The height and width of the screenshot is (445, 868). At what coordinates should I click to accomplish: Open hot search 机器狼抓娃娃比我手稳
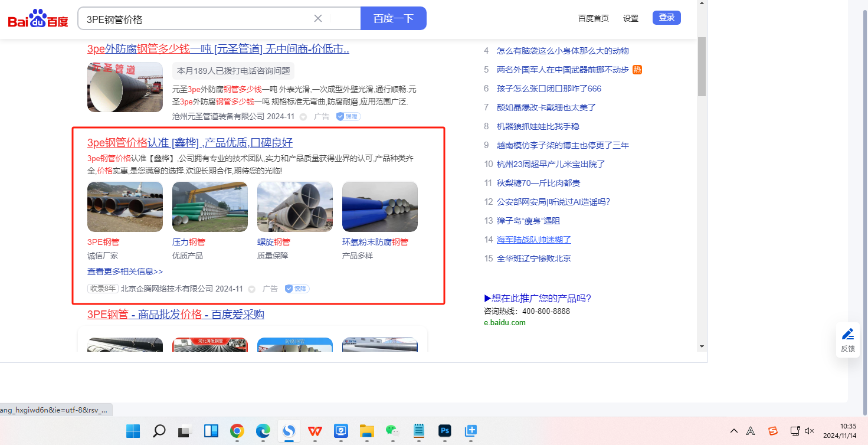coord(538,126)
